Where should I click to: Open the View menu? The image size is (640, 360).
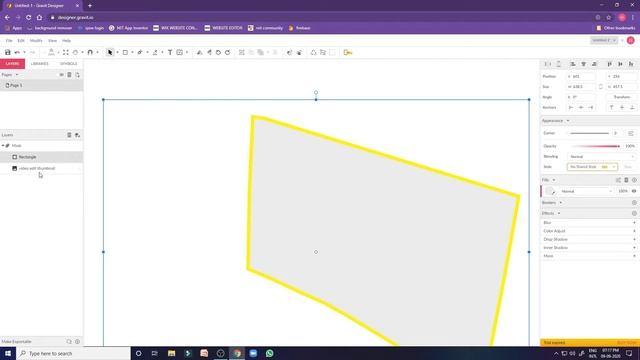pyautogui.click(x=52, y=41)
